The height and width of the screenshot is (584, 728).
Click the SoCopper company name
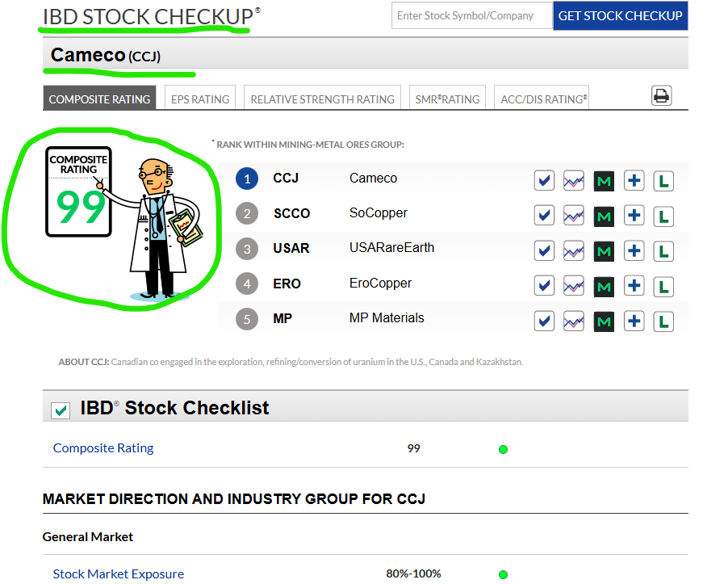pos(379,212)
